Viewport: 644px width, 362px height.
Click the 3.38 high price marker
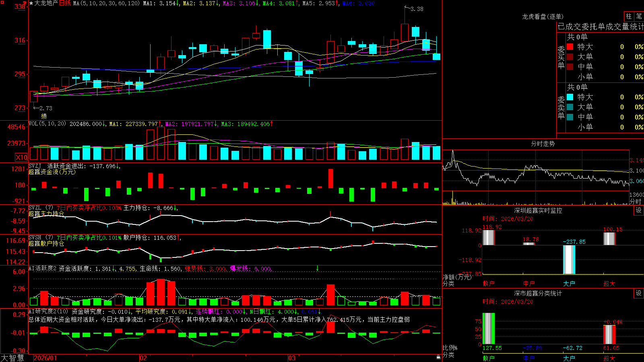click(x=417, y=9)
